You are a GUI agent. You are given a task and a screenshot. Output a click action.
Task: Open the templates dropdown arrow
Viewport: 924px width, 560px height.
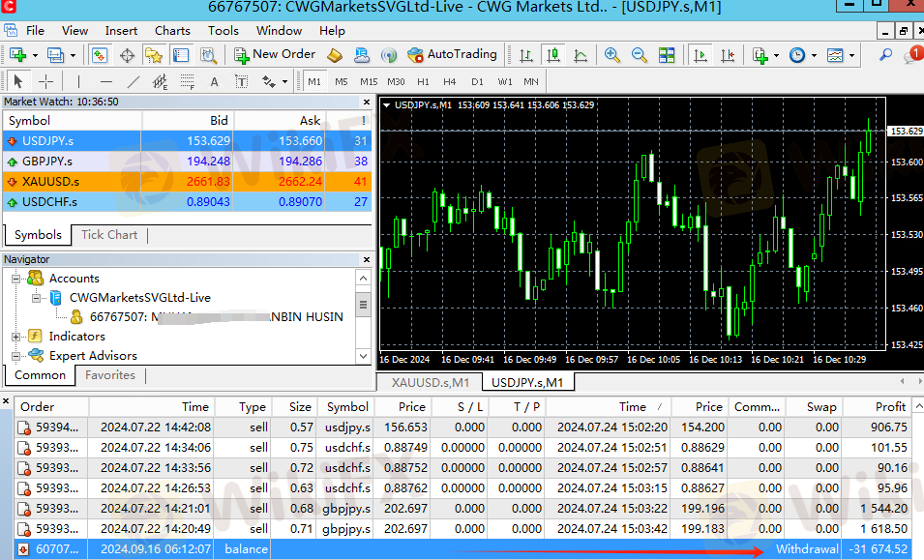852,56
